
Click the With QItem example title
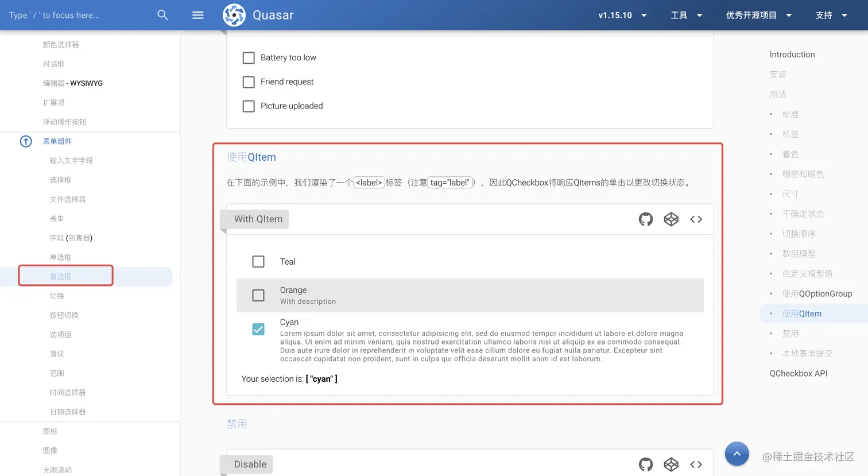[258, 219]
